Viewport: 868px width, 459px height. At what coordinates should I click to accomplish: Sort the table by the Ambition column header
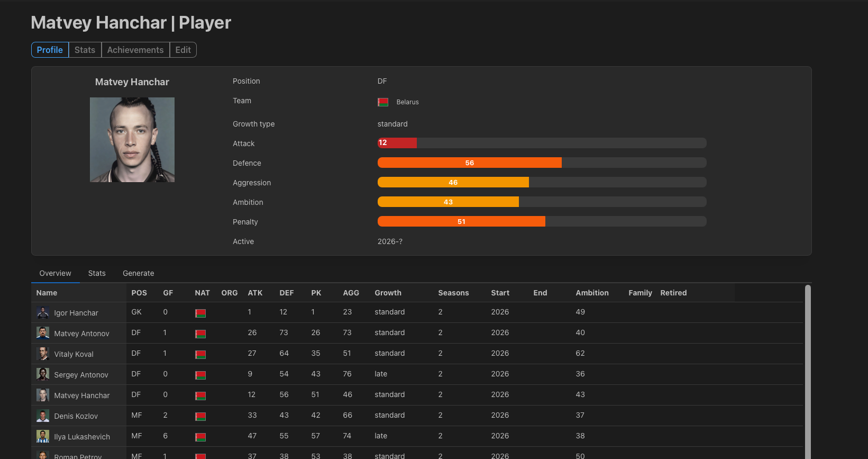click(592, 293)
